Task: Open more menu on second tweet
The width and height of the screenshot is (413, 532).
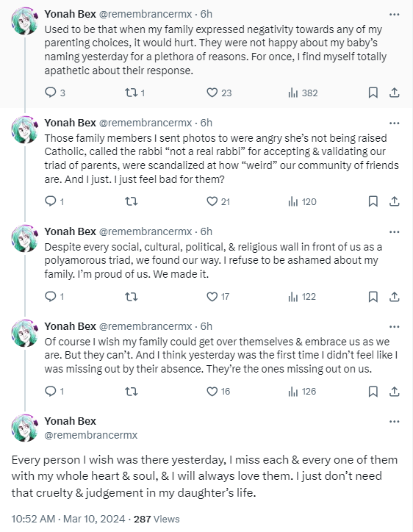Action: (394, 123)
